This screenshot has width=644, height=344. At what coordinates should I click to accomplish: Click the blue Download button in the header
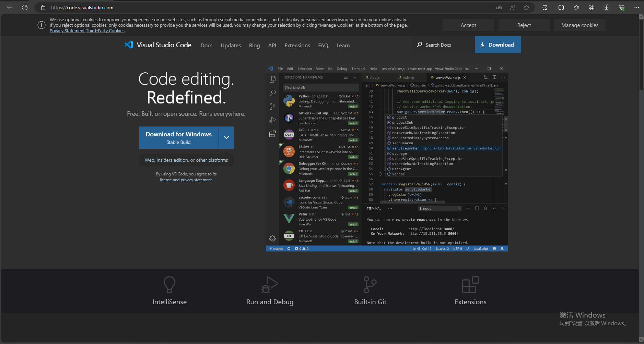pos(497,45)
